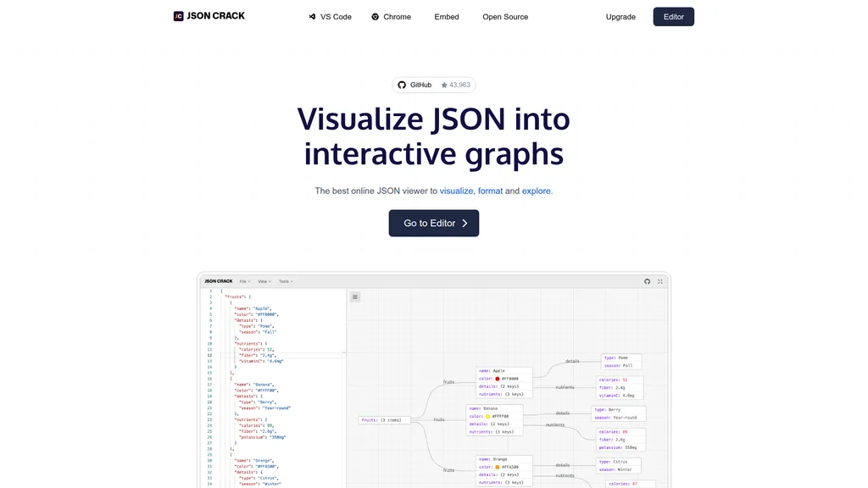Click the yellow #FFFF00 color swatch in the Banana node
Image resolution: width=868 pixels, height=488 pixels.
[487, 416]
